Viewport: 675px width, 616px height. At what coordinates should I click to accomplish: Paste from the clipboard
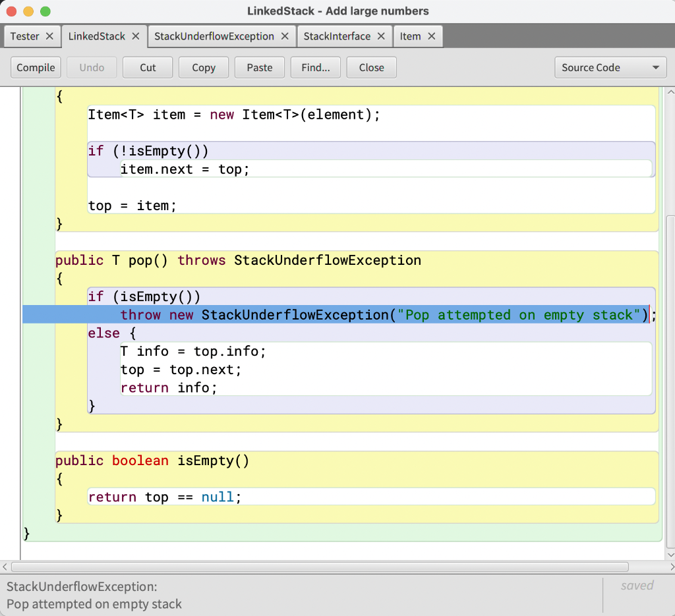(259, 67)
